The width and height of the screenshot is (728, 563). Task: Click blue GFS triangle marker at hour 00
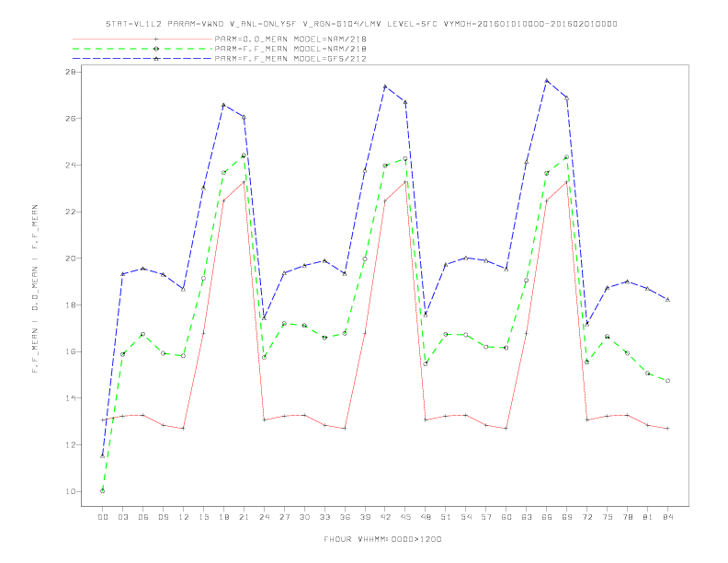tap(103, 455)
